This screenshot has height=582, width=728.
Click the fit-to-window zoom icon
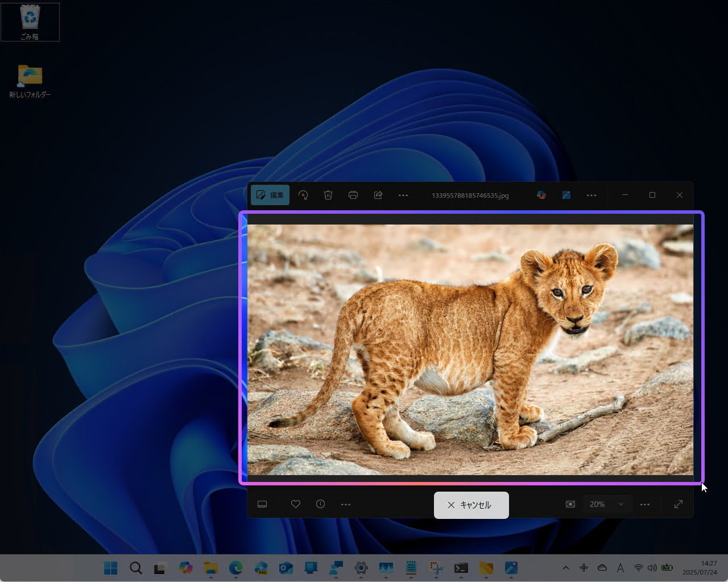(x=570, y=504)
